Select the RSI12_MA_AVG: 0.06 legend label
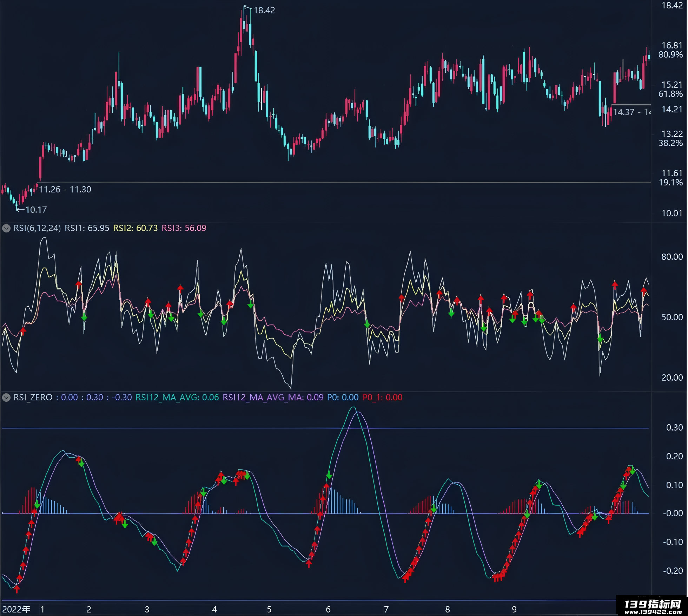Screen dimensions: 688x616 click(x=177, y=398)
